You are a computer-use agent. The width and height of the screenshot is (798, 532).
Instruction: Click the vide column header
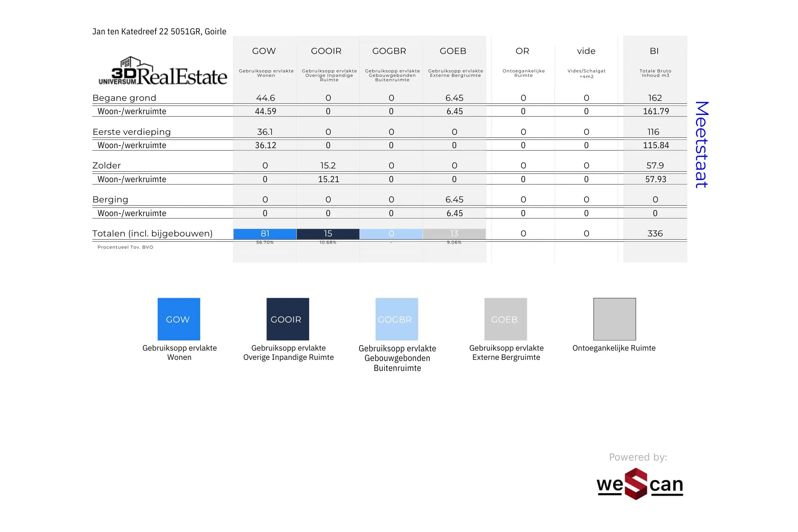tap(586, 51)
